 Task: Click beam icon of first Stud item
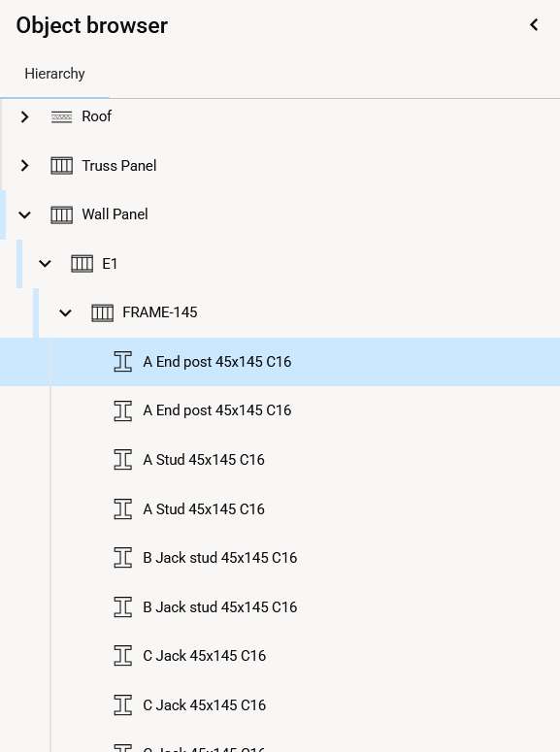[123, 460]
